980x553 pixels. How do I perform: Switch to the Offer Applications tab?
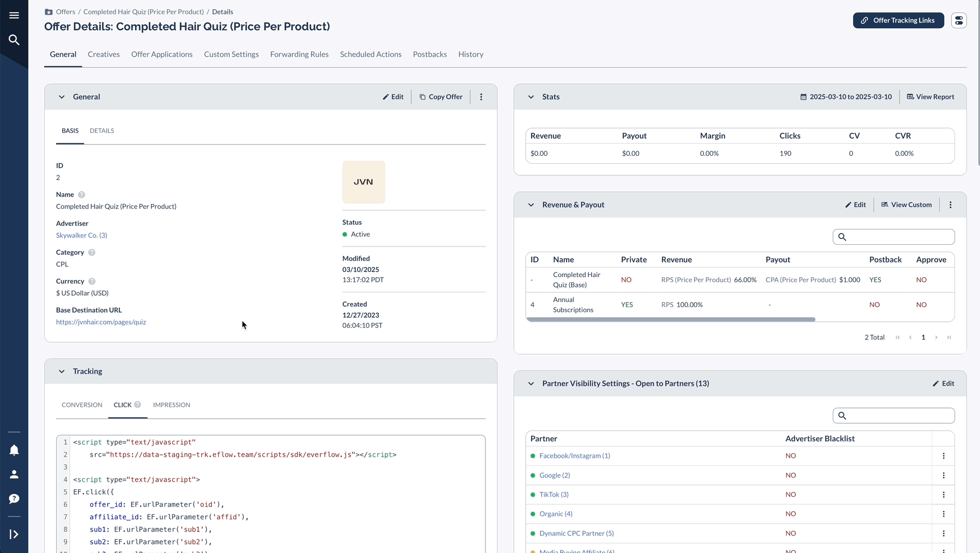pos(162,54)
